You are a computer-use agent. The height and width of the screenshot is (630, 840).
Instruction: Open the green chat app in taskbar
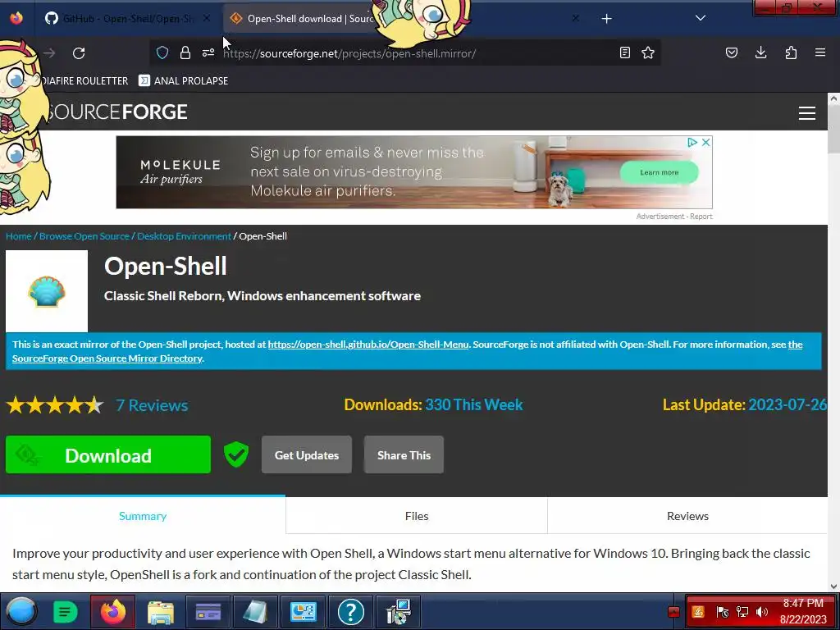pos(66,612)
